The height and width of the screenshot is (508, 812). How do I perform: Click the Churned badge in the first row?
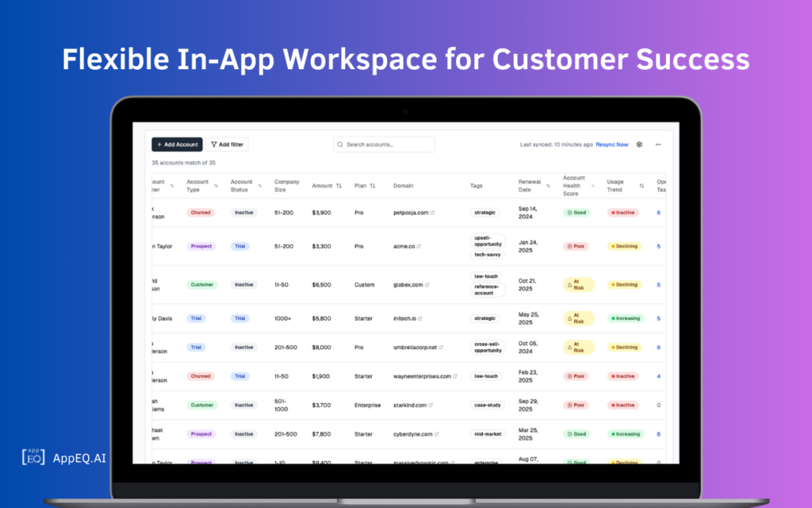pyautogui.click(x=201, y=213)
